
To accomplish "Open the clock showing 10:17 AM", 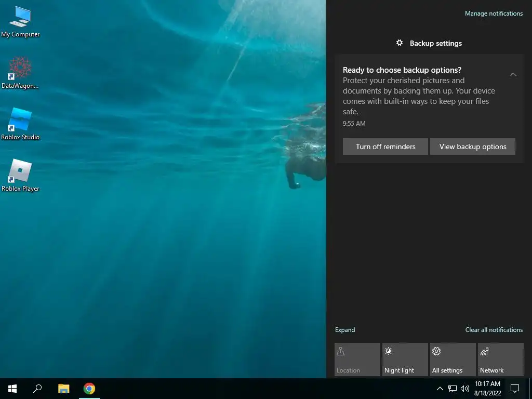I will [x=487, y=389].
